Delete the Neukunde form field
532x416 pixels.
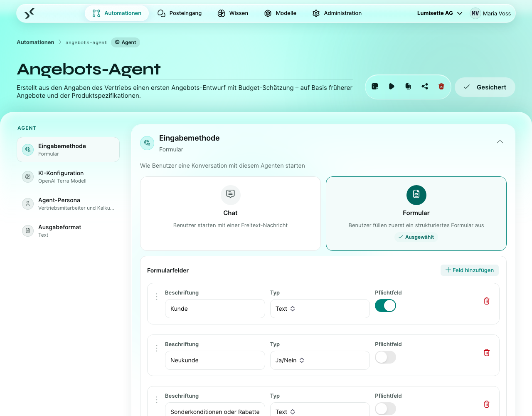tap(487, 352)
